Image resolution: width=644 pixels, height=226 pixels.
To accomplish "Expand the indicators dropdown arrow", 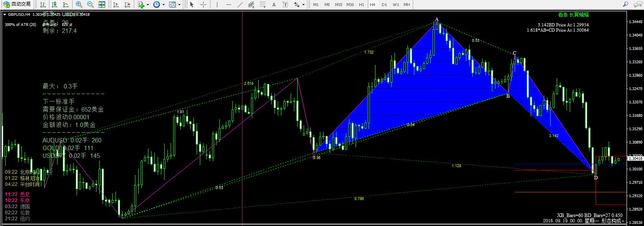I will [148, 5].
